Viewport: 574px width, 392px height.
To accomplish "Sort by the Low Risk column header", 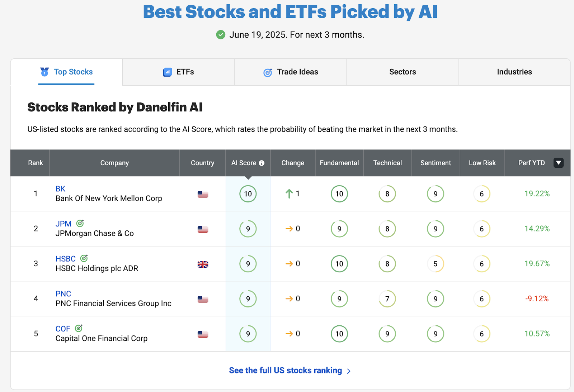I will pyautogui.click(x=482, y=163).
